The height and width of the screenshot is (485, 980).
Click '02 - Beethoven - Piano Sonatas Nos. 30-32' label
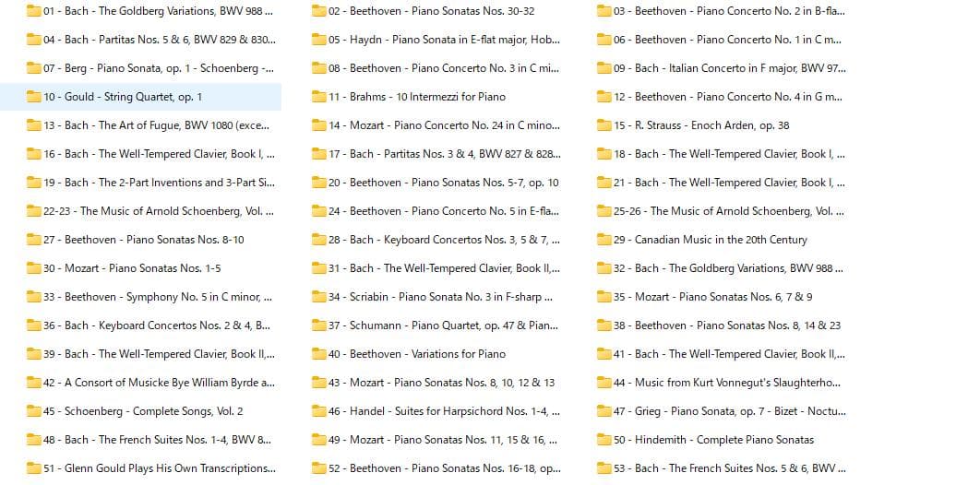(x=431, y=11)
